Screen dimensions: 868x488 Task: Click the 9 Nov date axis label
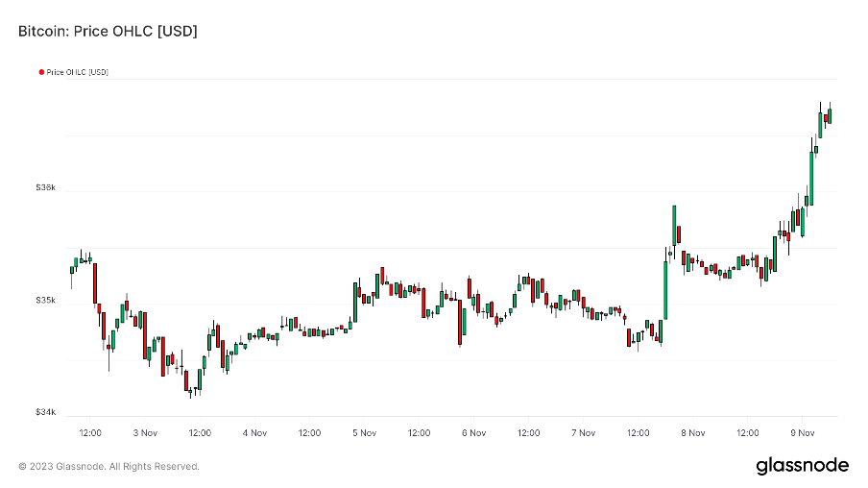coord(803,433)
